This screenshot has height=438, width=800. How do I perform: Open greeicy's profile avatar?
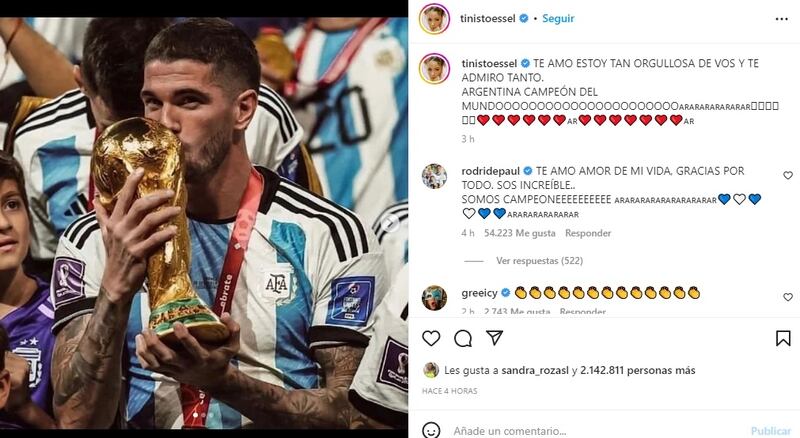click(434, 298)
